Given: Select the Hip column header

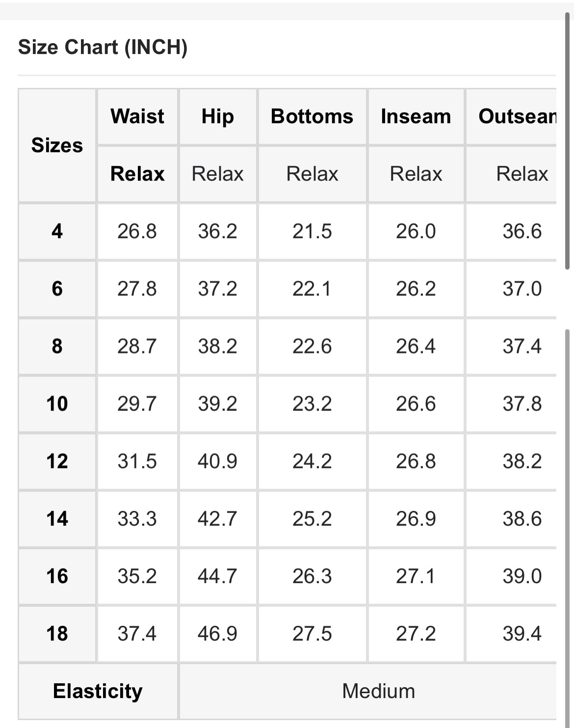Looking at the screenshot, I should point(217,116).
